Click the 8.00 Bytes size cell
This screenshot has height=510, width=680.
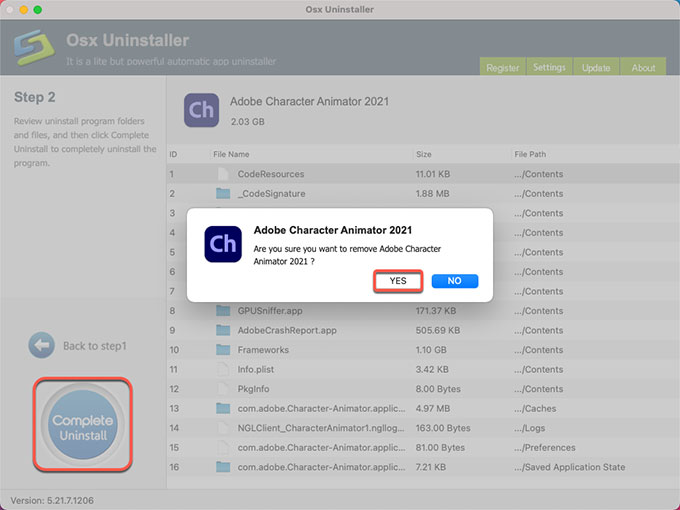click(x=438, y=389)
